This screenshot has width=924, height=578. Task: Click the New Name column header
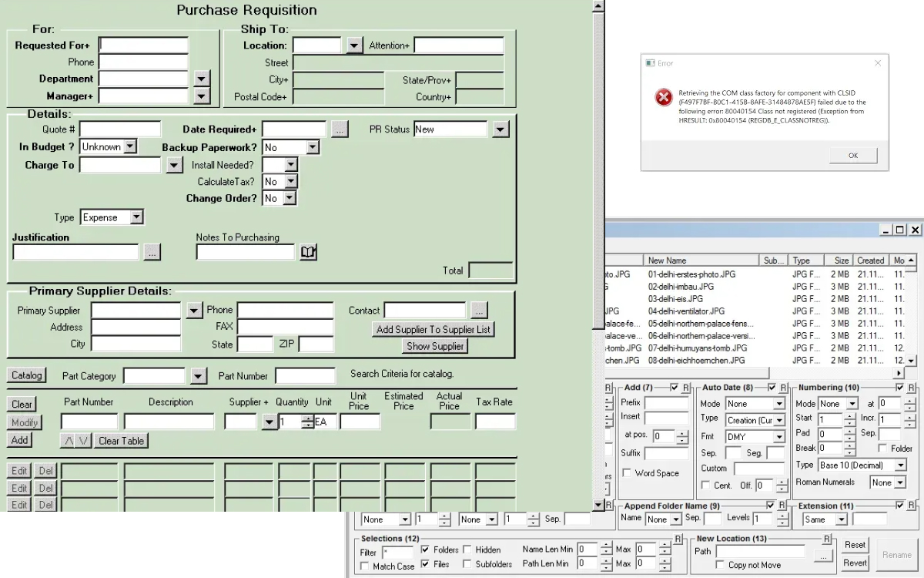[x=701, y=260]
